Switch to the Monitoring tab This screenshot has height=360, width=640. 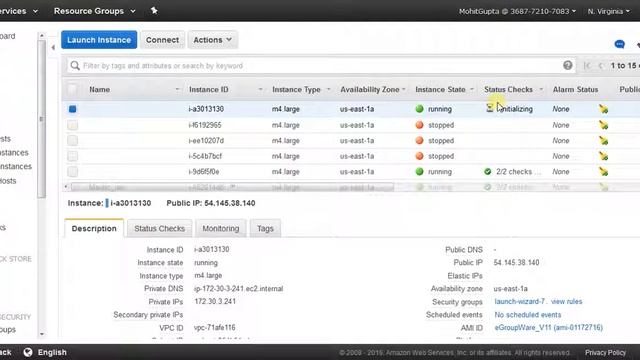(x=221, y=229)
